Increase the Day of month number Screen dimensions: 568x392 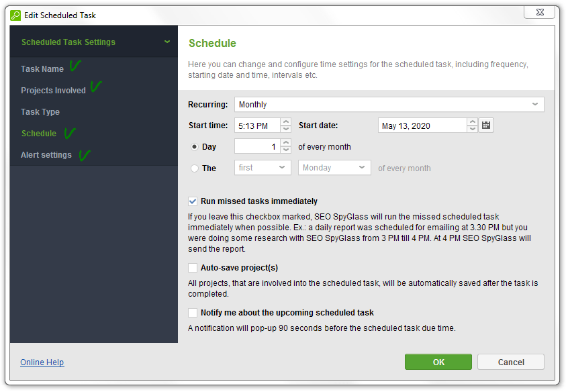pos(286,143)
